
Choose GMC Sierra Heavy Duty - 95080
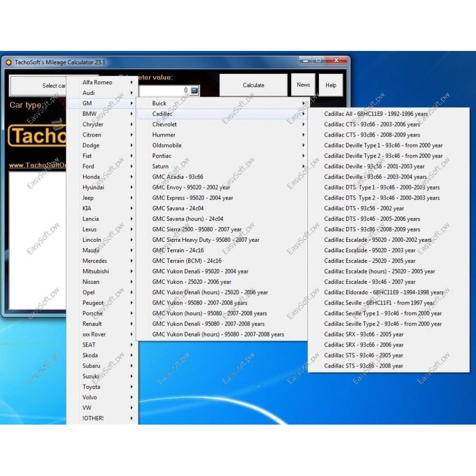[222, 240]
